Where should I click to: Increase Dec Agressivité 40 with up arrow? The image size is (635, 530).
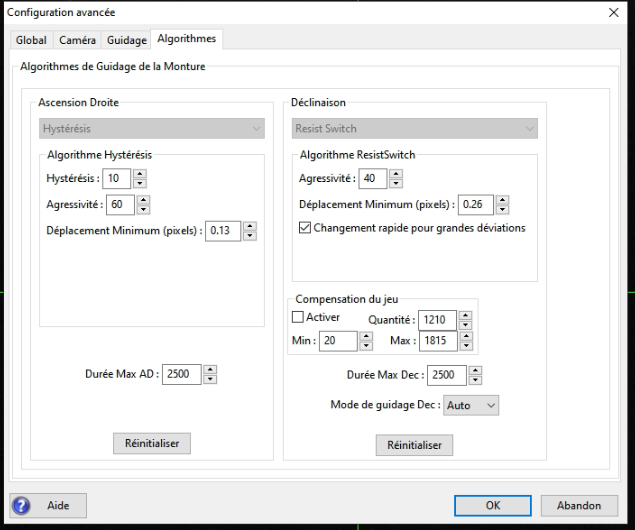click(x=396, y=174)
